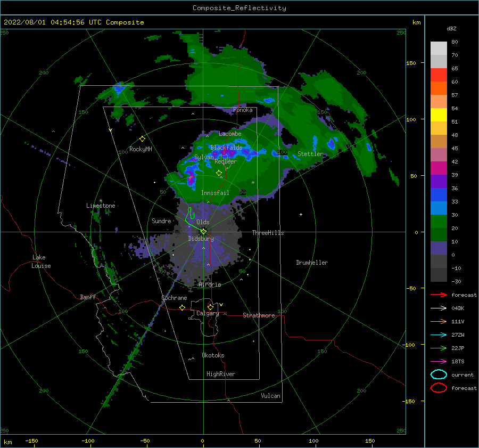Select the green 22JP arrow legend icon
The height and width of the screenshot is (448, 479).
439,348
